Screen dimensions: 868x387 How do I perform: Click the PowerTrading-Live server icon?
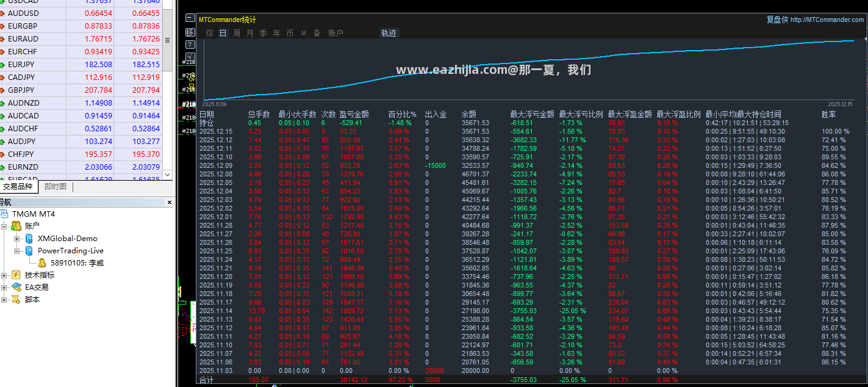(29, 251)
